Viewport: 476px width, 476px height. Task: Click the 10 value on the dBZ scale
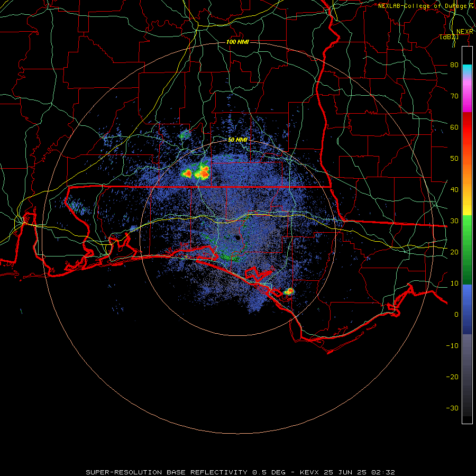[x=454, y=283]
